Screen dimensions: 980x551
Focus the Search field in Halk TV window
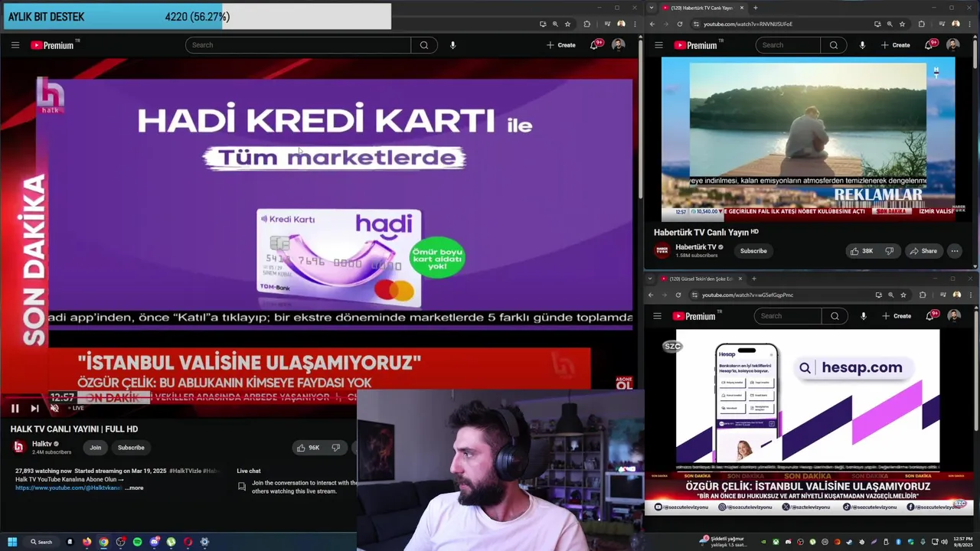pyautogui.click(x=298, y=45)
